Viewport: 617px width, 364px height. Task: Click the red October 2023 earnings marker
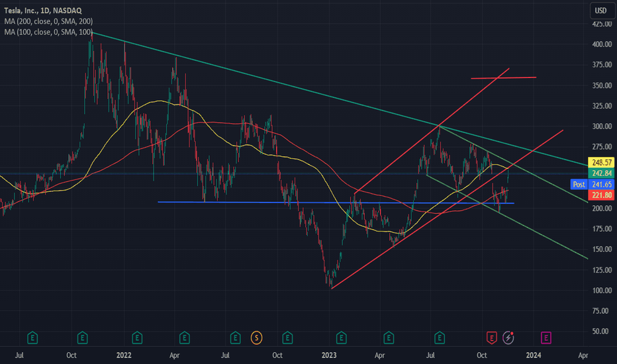click(x=491, y=338)
